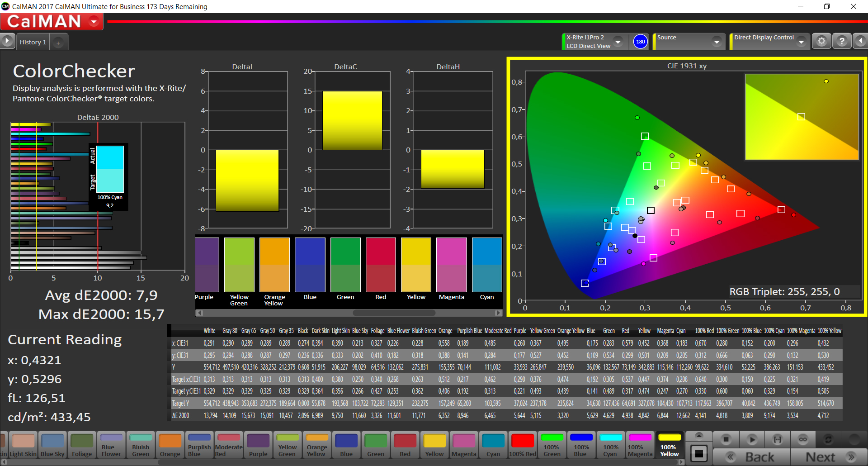Open application settings with the gear icon

pyautogui.click(x=821, y=41)
